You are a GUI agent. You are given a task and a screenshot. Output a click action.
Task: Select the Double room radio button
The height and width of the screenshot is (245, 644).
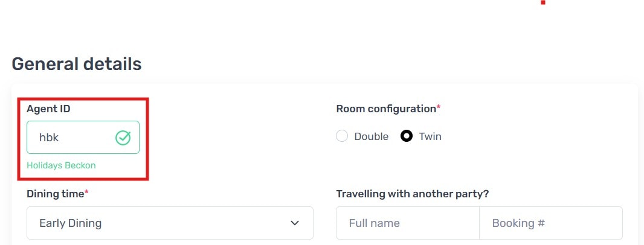[342, 136]
